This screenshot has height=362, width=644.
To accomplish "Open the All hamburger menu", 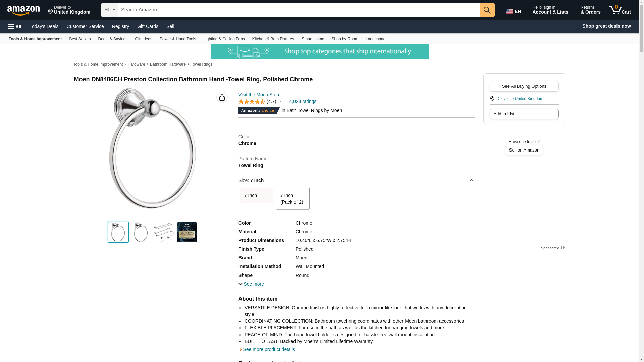I will coord(15,26).
